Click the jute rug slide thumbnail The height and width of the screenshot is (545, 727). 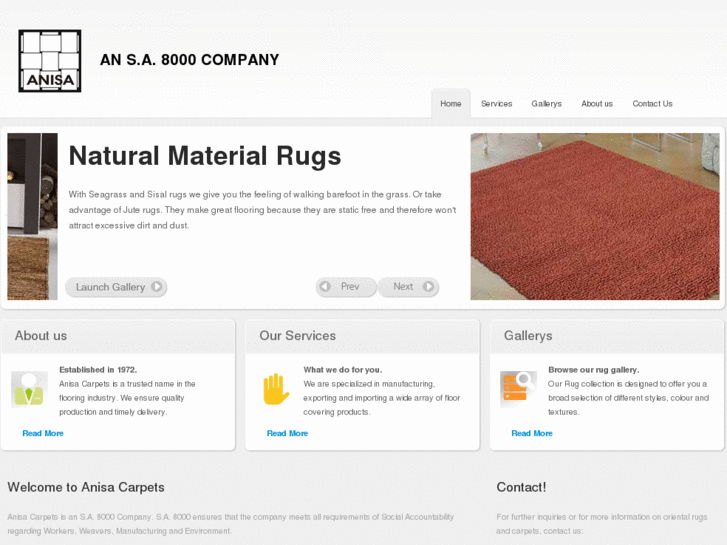32,216
